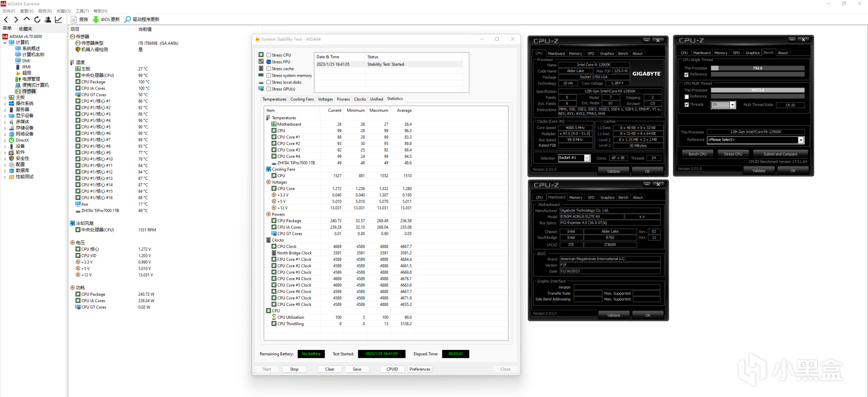868x397 pixels.
Task: Enable Stress system memory checkbox
Action: coord(269,75)
